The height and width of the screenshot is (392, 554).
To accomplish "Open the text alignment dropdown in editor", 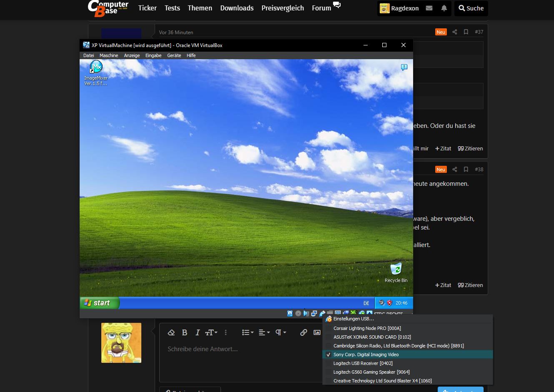I will click(x=264, y=332).
